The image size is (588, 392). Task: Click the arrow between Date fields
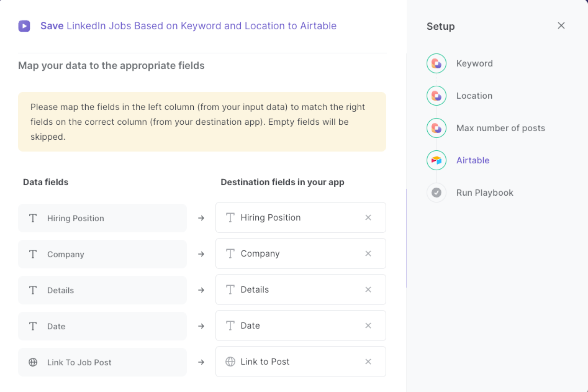201,327
